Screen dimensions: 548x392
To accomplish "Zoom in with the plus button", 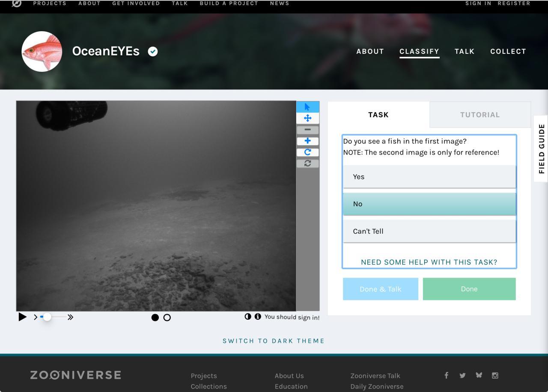I will 307,141.
